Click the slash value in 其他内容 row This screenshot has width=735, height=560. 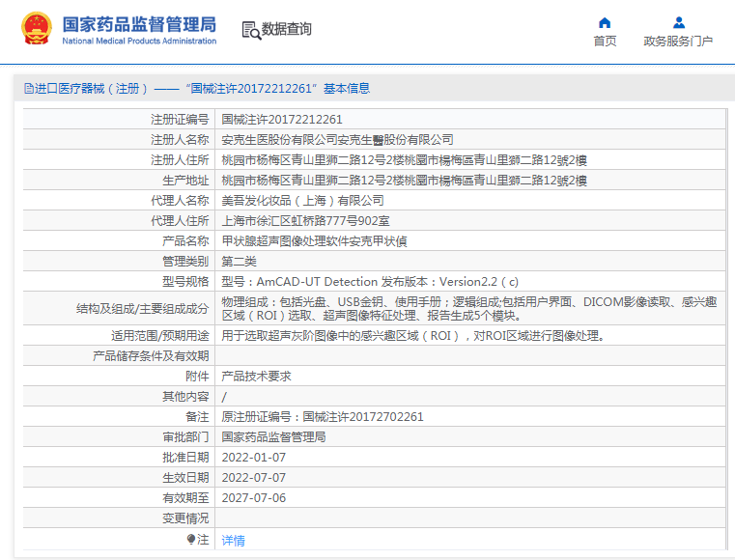pyautogui.click(x=224, y=397)
